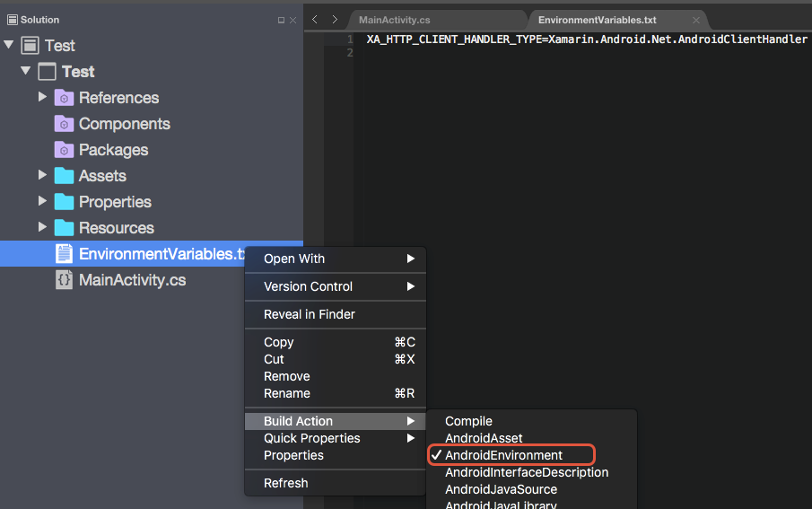The height and width of the screenshot is (509, 812).
Task: Select the References tree label
Action: point(118,98)
